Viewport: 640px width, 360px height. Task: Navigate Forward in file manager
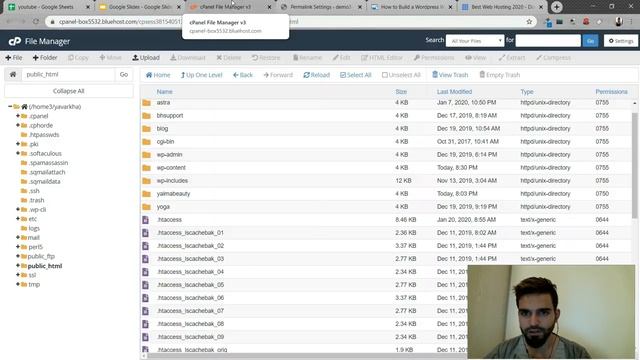(x=278, y=75)
